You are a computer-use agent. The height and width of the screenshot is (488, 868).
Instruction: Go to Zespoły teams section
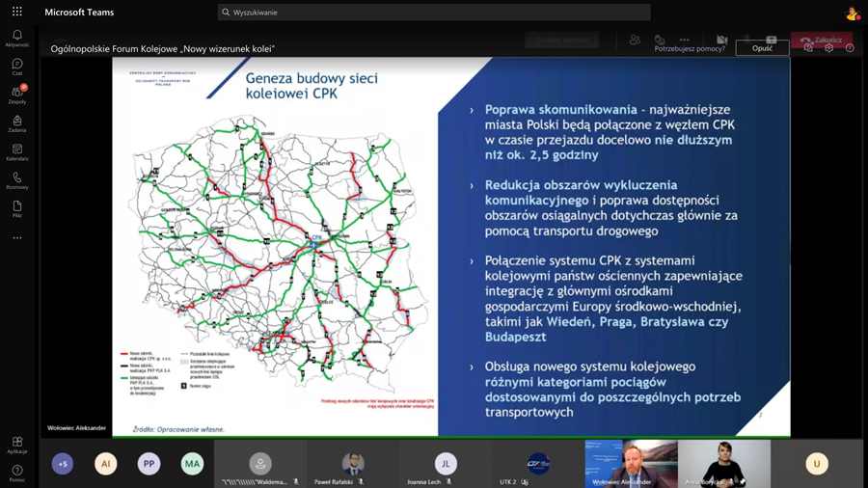17,95
